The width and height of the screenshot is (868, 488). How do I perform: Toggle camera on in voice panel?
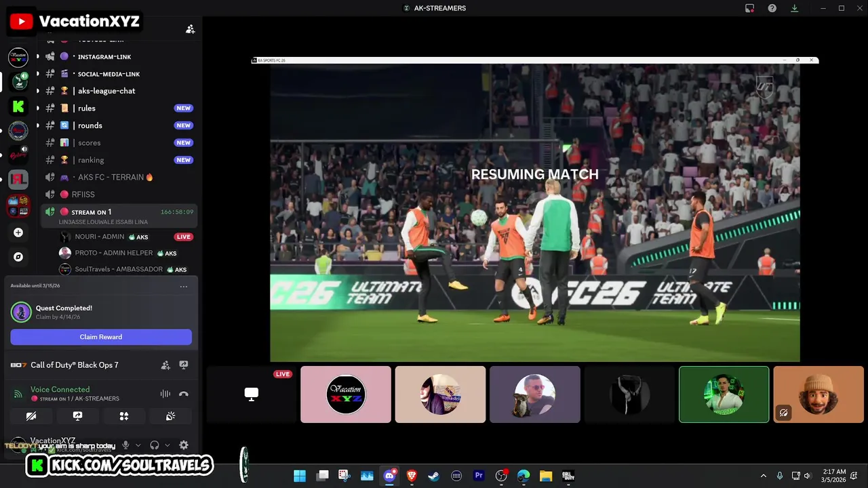pyautogui.click(x=31, y=416)
